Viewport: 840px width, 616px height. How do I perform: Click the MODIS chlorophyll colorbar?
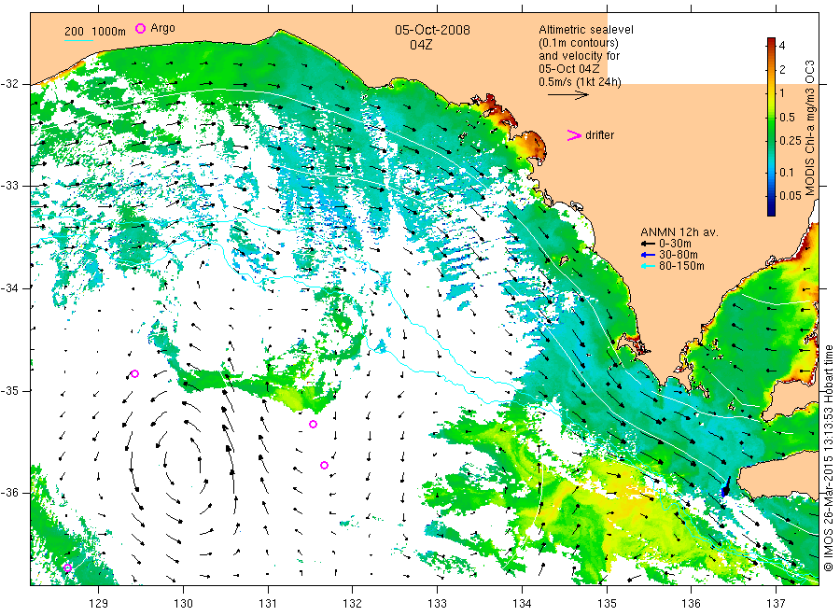coord(772,127)
